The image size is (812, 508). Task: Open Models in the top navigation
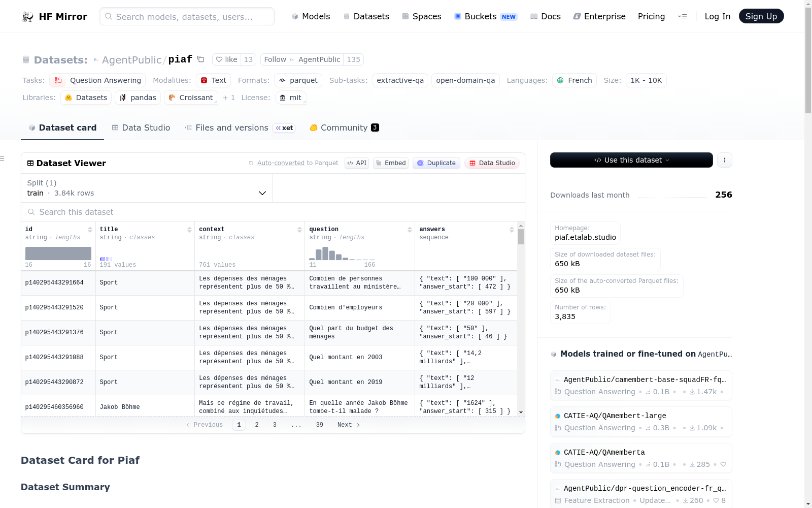click(311, 16)
